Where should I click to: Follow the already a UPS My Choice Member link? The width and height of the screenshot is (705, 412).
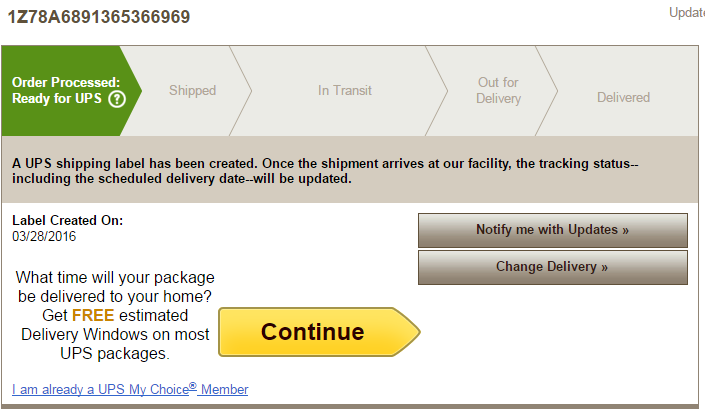[x=130, y=389]
